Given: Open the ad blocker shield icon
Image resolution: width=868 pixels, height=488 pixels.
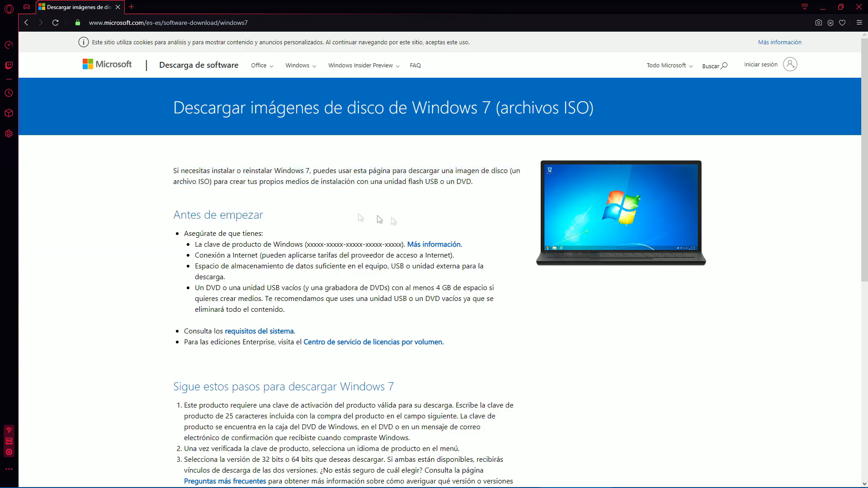Looking at the screenshot, I should [830, 23].
